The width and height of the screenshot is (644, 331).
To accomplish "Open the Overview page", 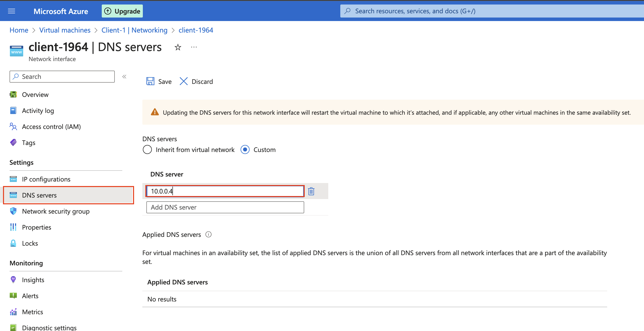I will coord(35,94).
